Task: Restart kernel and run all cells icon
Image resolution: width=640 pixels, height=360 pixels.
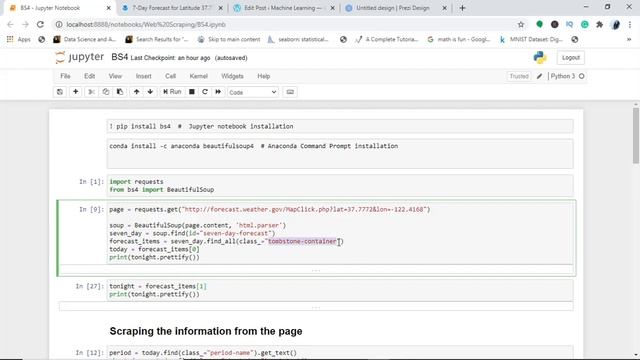Action: pos(218,92)
